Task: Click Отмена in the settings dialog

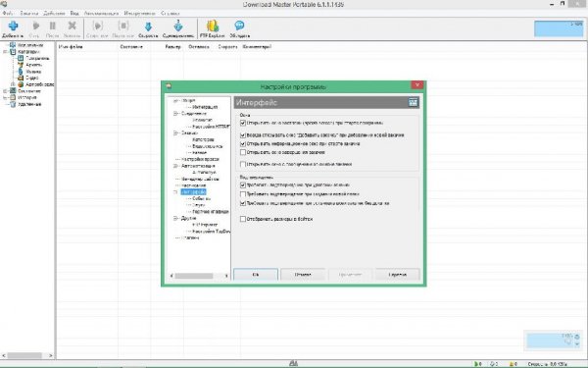Action: 303,275
